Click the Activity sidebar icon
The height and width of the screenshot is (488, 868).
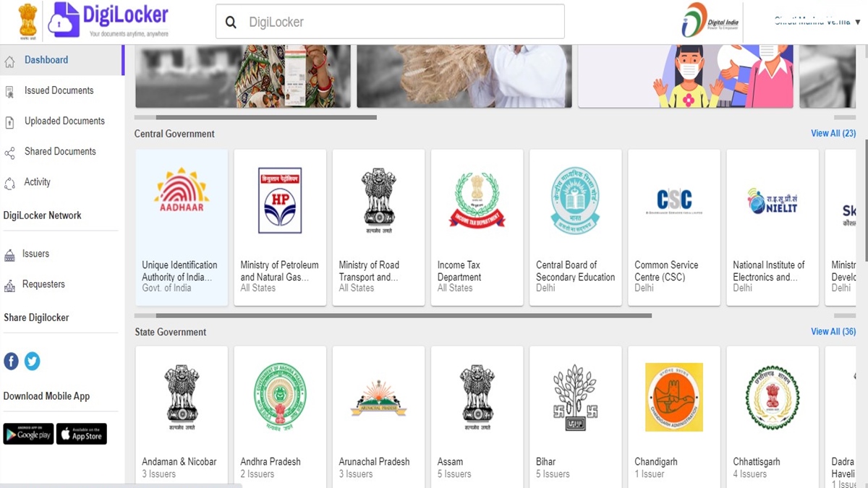click(9, 184)
